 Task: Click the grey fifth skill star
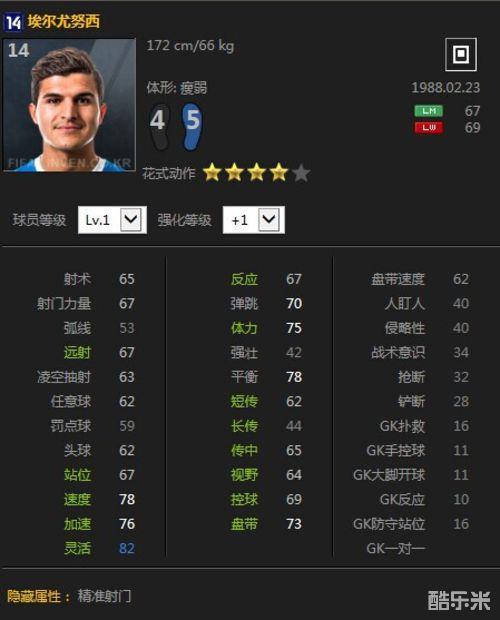click(301, 172)
